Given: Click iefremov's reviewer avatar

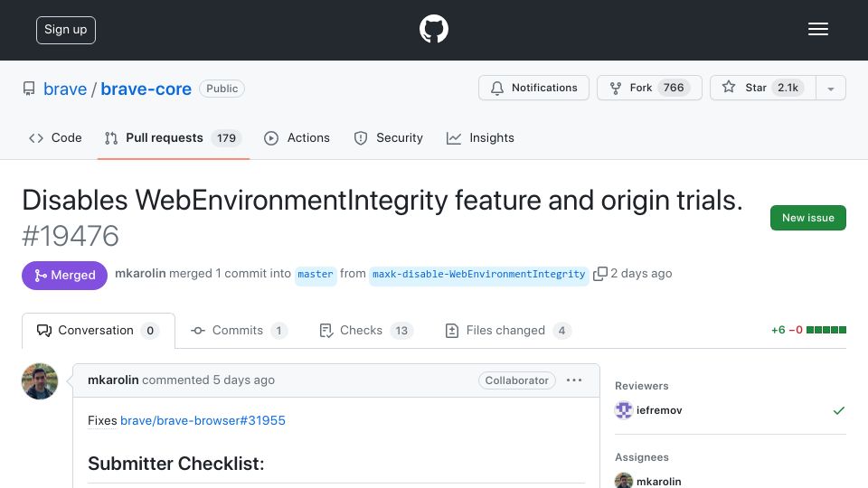Looking at the screenshot, I should [624, 410].
